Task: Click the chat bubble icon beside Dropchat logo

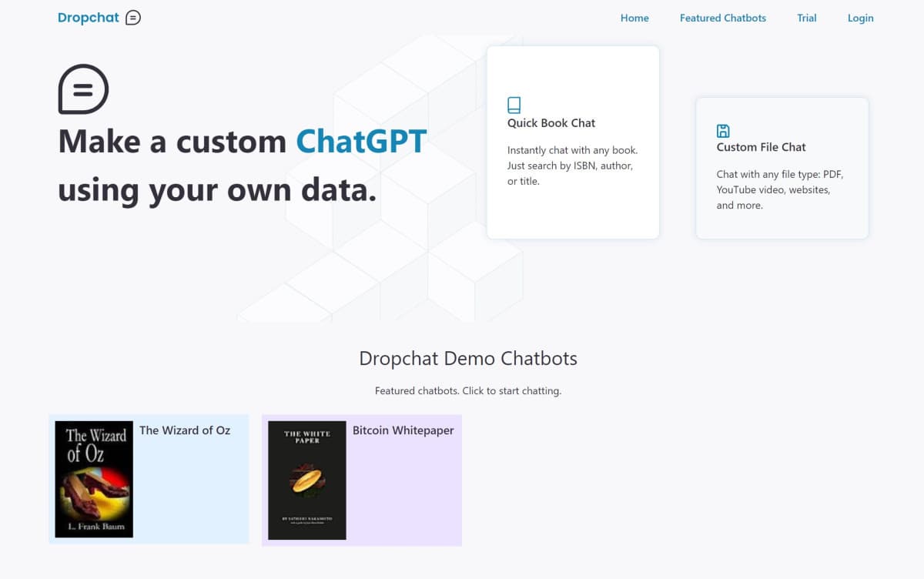Action: point(133,18)
